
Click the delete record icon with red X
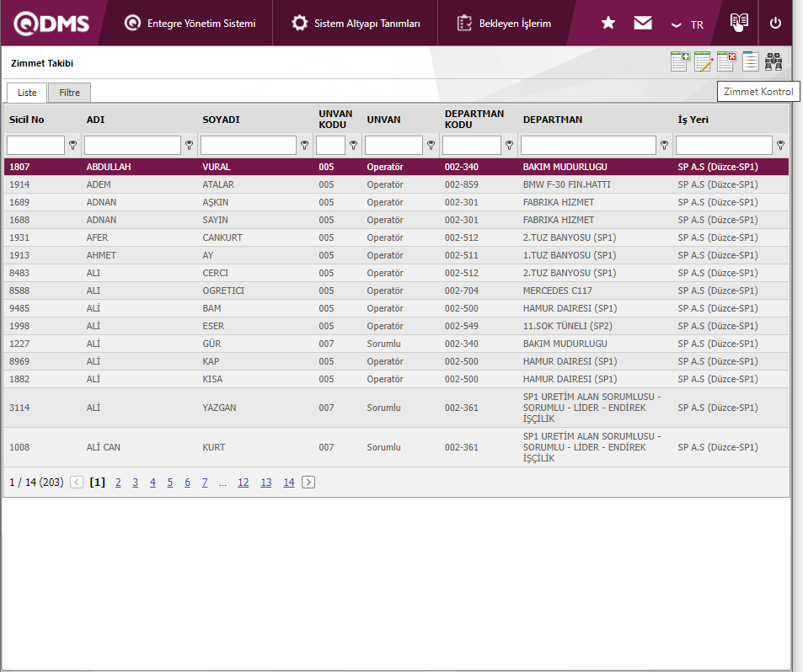click(726, 61)
